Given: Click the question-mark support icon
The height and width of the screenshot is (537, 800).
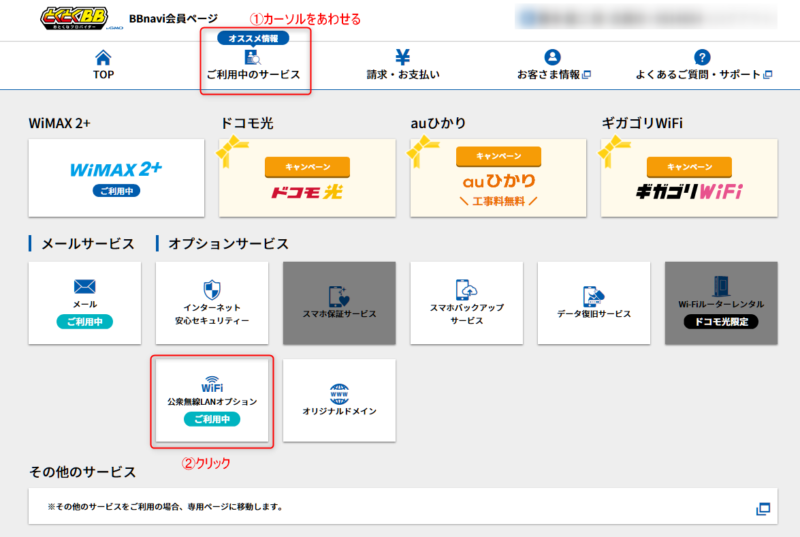Looking at the screenshot, I should tap(702, 57).
